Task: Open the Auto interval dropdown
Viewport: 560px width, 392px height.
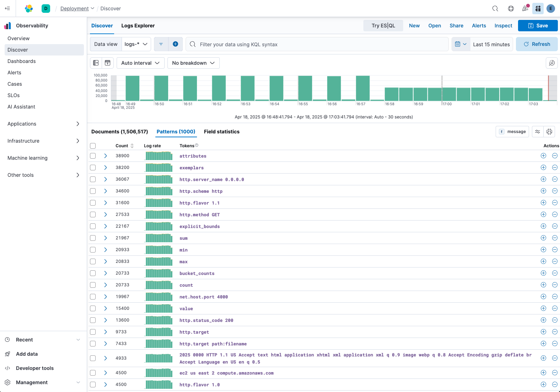Action: click(x=140, y=63)
